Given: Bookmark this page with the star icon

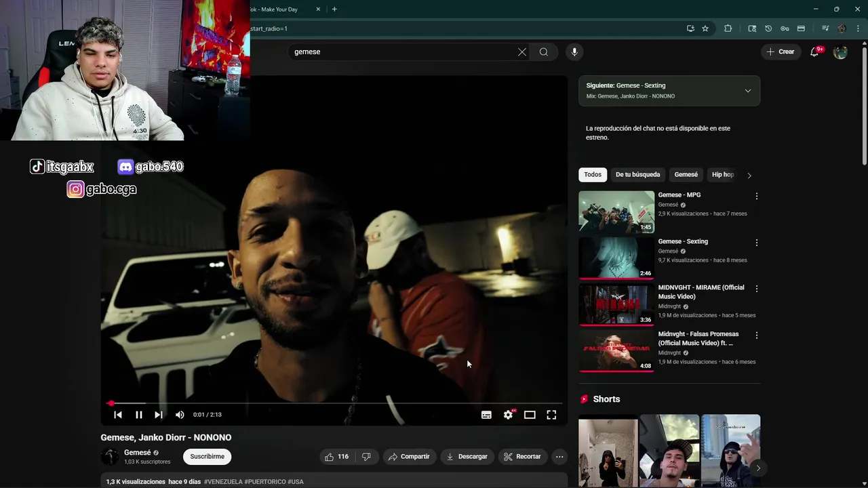Looking at the screenshot, I should 705,28.
